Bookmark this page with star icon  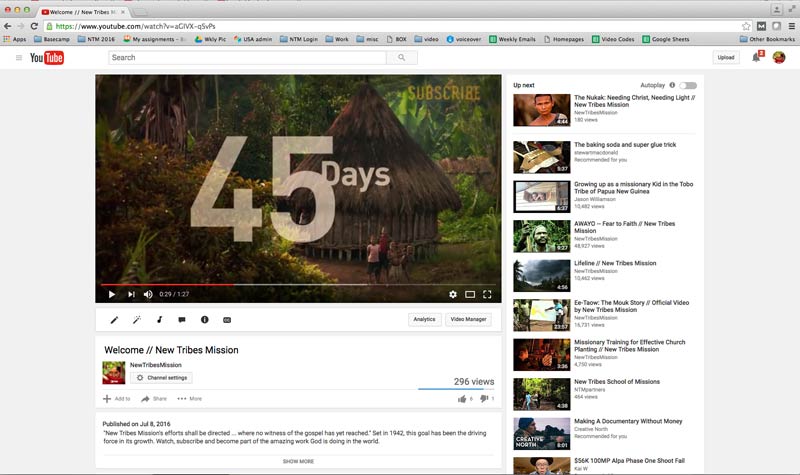pyautogui.click(x=746, y=26)
